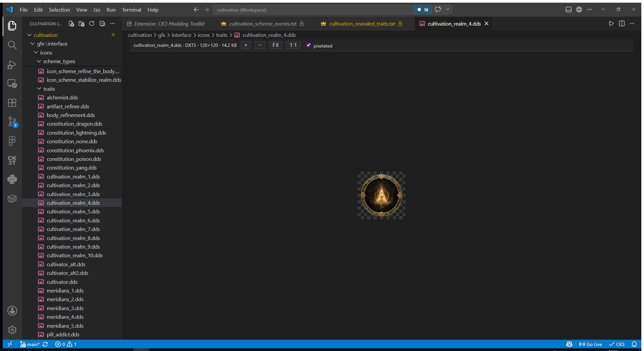Split the editor to the right

pyautogui.click(x=622, y=24)
